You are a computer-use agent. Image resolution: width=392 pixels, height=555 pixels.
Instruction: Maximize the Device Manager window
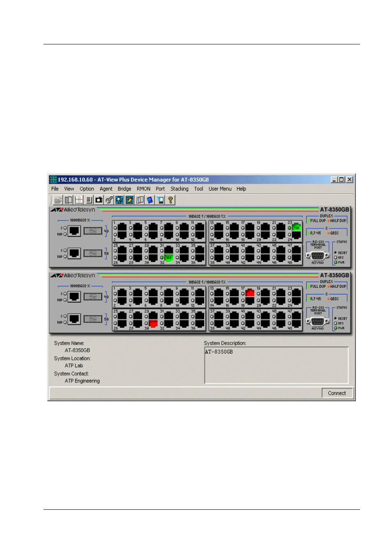(x=342, y=180)
